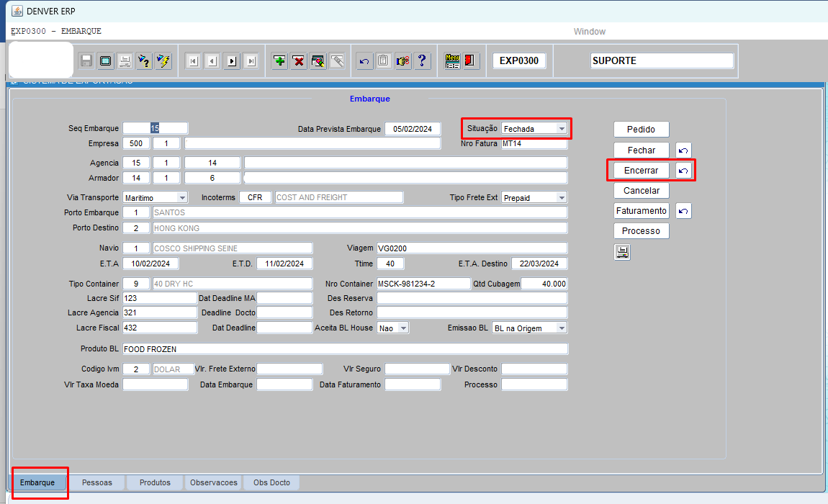Open help with the question mark icon
This screenshot has height=504, width=828.
(422, 61)
